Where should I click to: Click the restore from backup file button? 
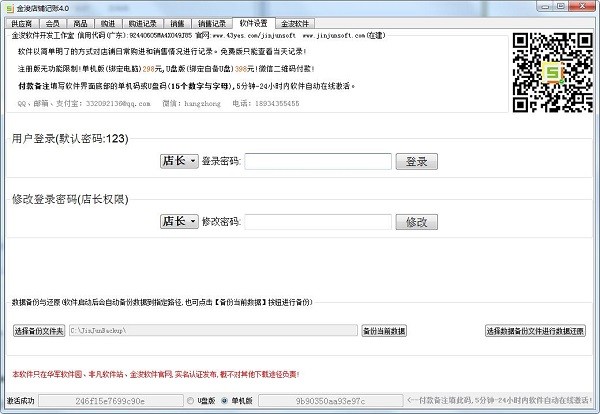coord(535,330)
